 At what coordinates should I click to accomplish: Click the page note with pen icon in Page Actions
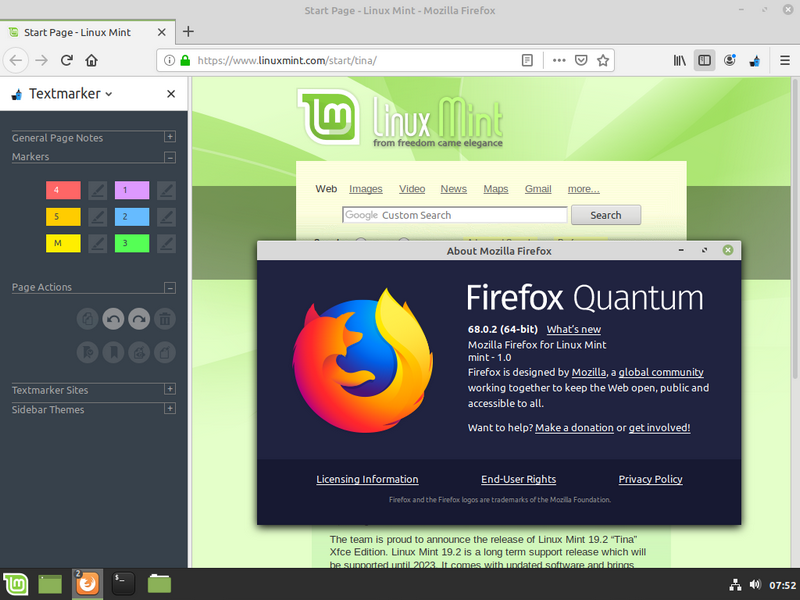(x=139, y=352)
